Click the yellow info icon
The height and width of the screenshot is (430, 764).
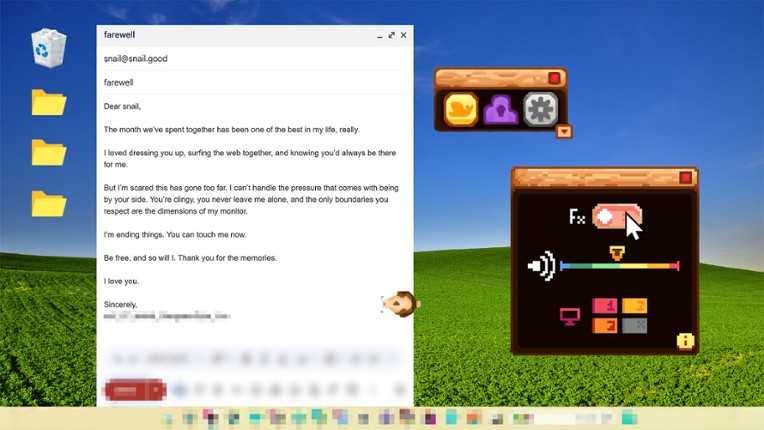click(685, 340)
